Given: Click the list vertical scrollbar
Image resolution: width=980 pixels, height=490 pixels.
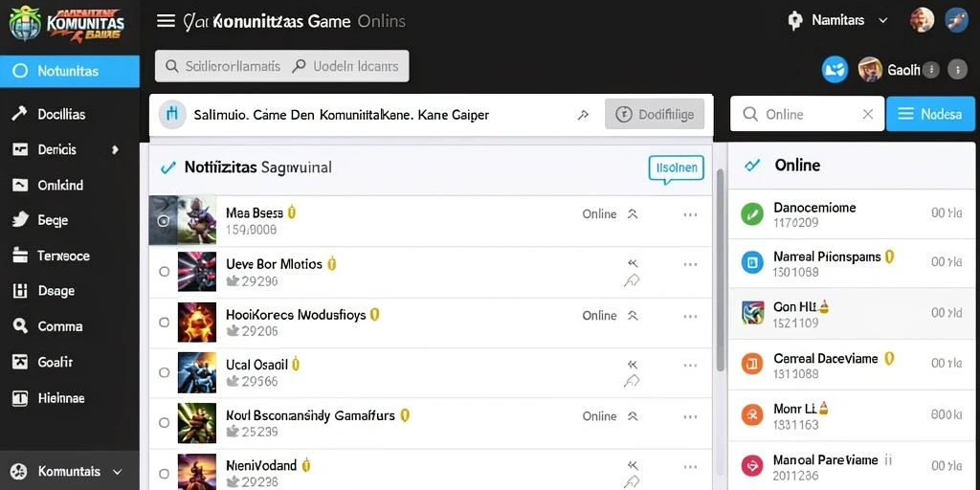Looking at the screenshot, I should point(720,269).
